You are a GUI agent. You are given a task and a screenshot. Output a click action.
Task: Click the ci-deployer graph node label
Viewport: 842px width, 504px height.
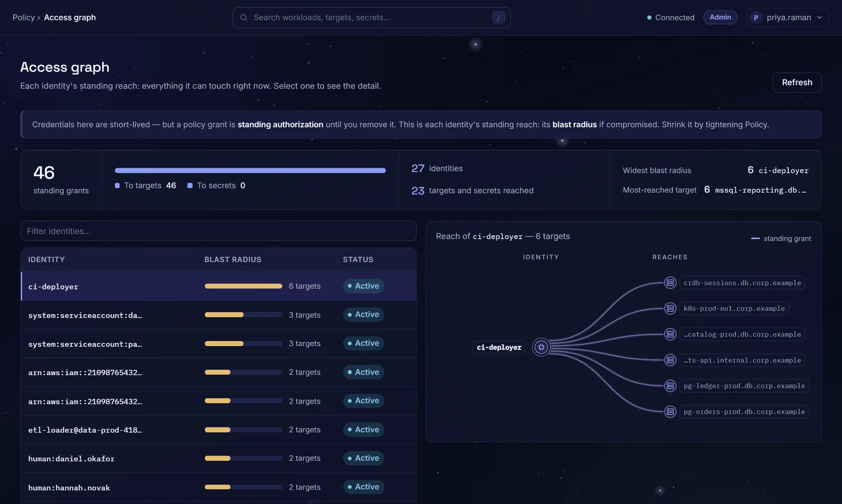[x=499, y=347]
